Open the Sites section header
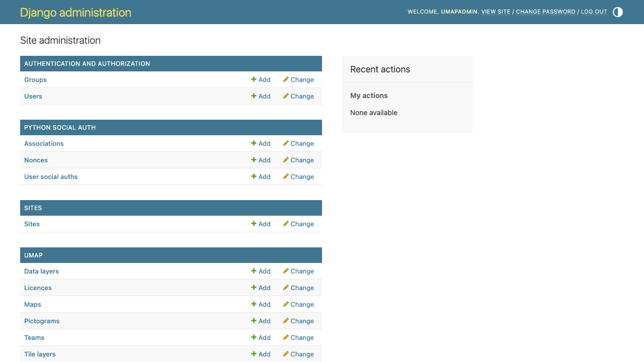The height and width of the screenshot is (362, 644). (33, 208)
